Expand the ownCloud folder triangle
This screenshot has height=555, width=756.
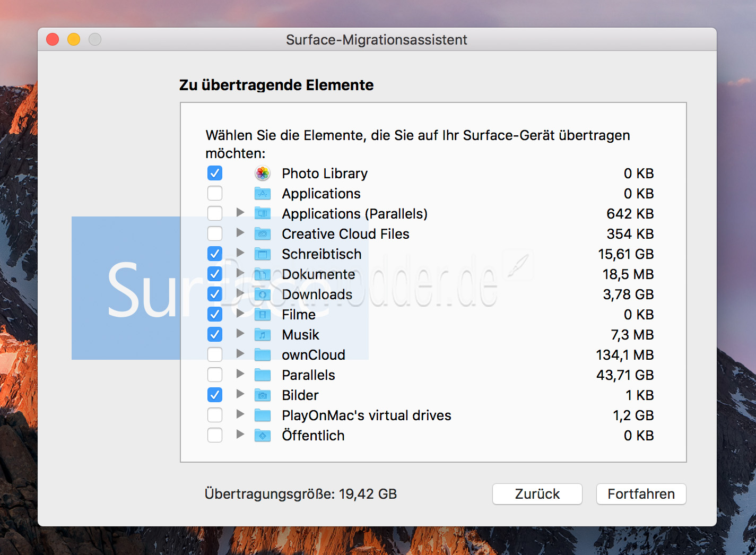(240, 353)
